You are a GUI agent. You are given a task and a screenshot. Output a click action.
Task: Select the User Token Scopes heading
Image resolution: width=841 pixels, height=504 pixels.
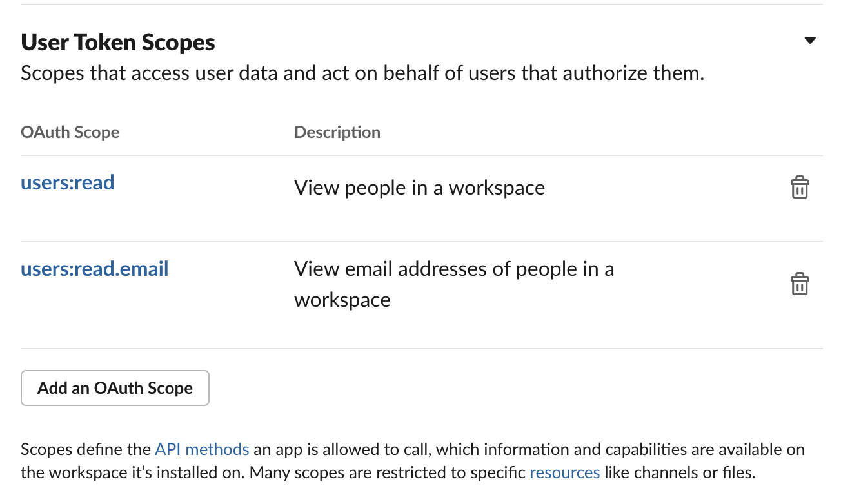(118, 43)
